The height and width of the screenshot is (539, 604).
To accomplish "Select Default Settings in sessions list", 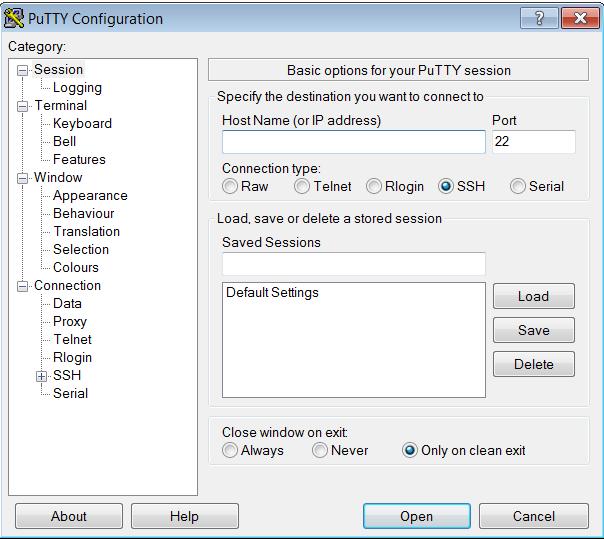I will pos(272,292).
